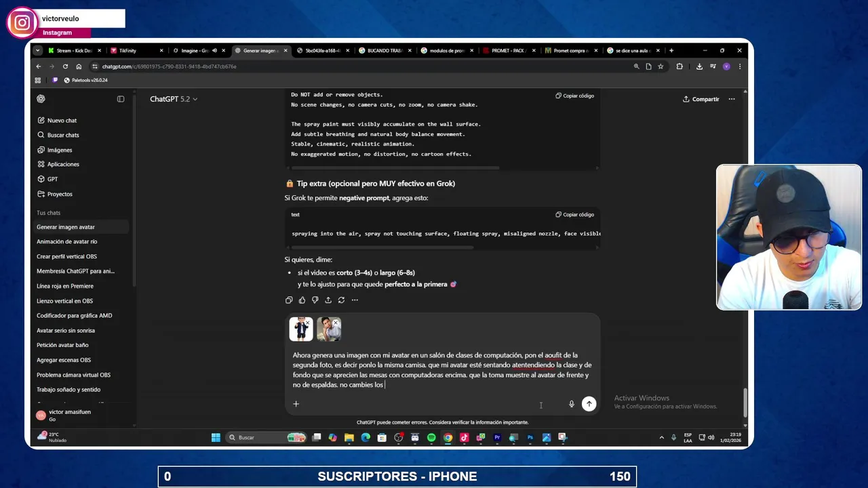Switch to Promet compra tab
Screen dimensions: 868x488
click(570, 51)
